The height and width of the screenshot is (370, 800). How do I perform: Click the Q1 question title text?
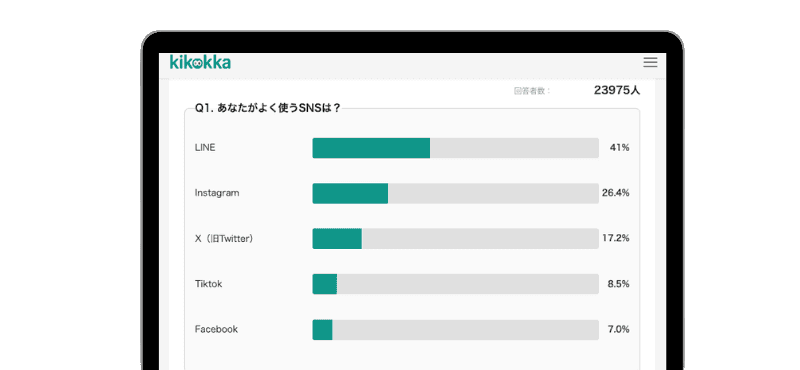pyautogui.click(x=268, y=108)
